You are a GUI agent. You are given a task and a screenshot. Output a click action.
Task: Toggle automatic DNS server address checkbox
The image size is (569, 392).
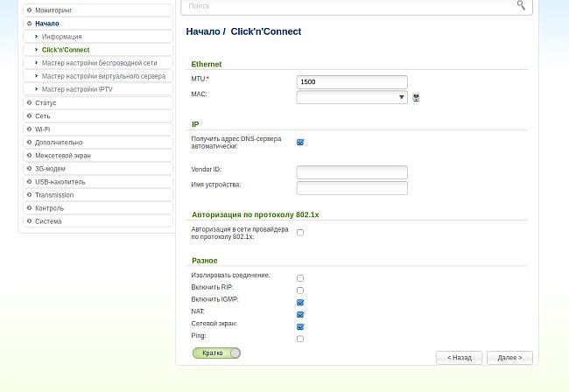tap(300, 142)
